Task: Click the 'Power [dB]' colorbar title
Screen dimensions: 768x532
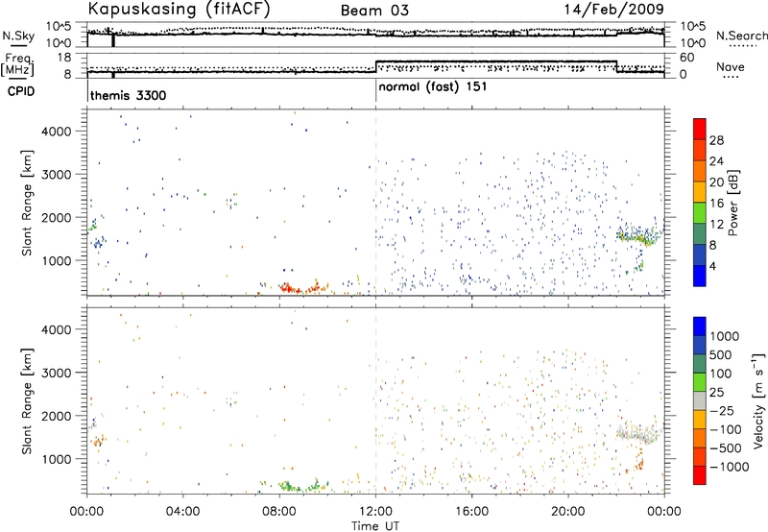Action: coord(732,204)
